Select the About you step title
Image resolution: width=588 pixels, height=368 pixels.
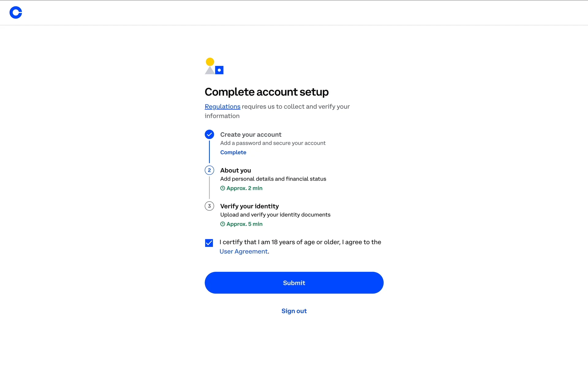[x=236, y=170]
